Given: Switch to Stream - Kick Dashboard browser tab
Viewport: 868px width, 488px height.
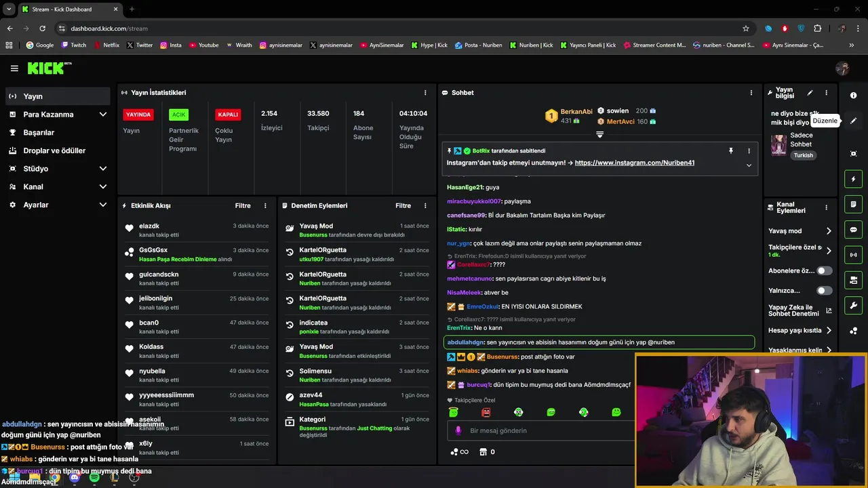Looking at the screenshot, I should click(x=69, y=9).
